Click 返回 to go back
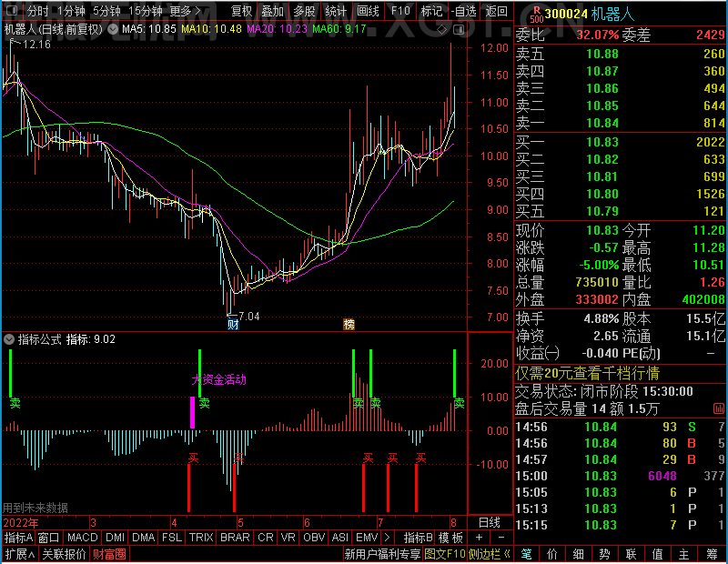Screen dimensions: 728x564 click(x=496, y=11)
